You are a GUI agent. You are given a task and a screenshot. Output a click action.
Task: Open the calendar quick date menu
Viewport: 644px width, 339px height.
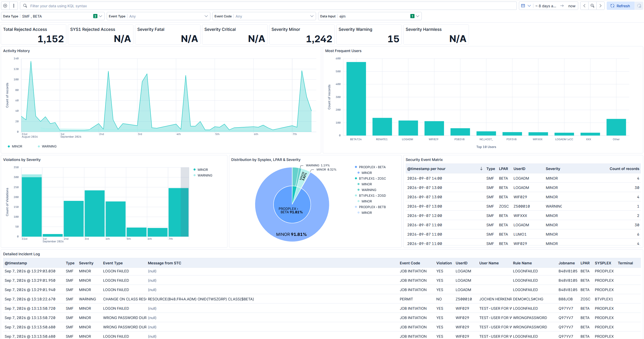tap(526, 6)
